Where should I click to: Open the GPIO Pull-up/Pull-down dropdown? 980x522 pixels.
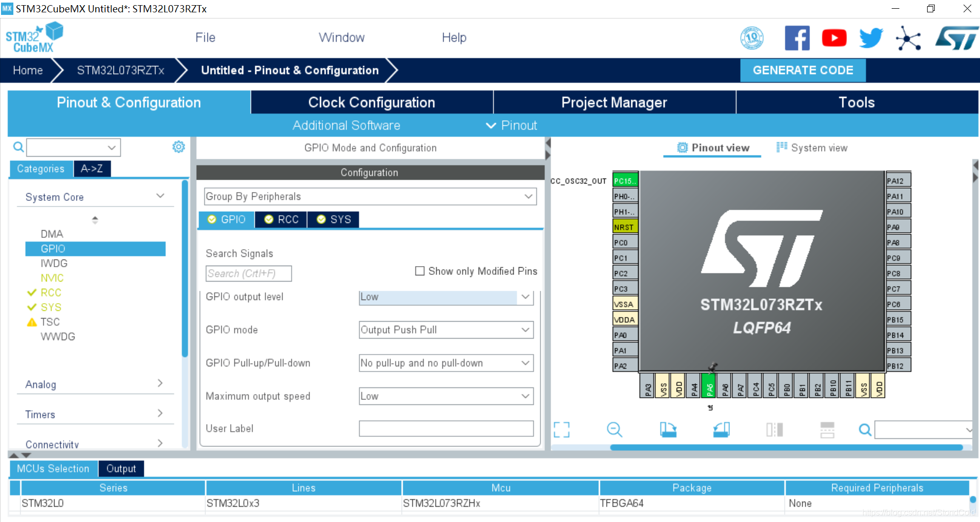coord(446,363)
